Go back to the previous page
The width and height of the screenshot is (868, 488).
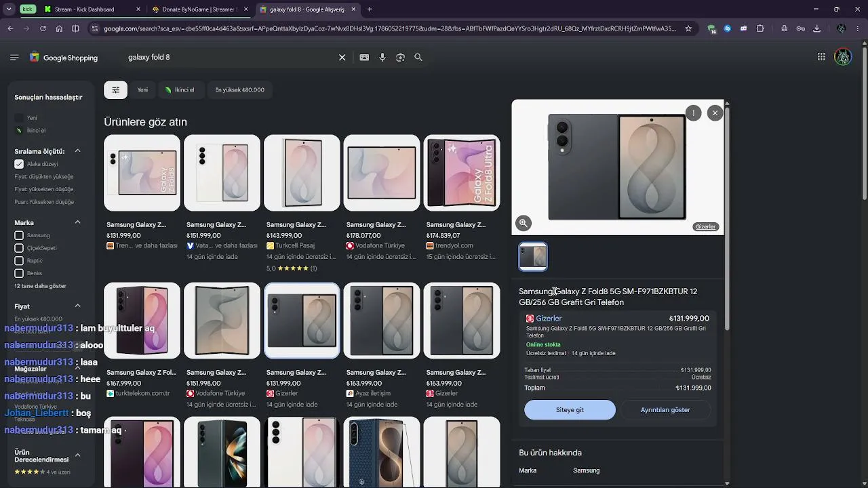coord(10,28)
